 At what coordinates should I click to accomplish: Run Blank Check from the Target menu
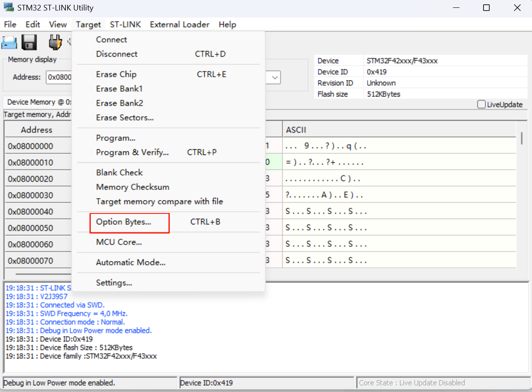(119, 172)
